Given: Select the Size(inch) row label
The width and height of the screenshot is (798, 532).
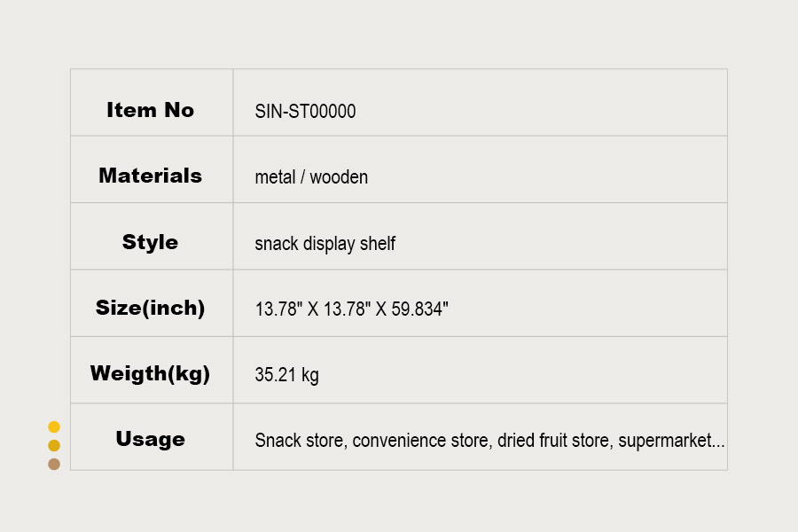Looking at the screenshot, I should [x=150, y=309].
